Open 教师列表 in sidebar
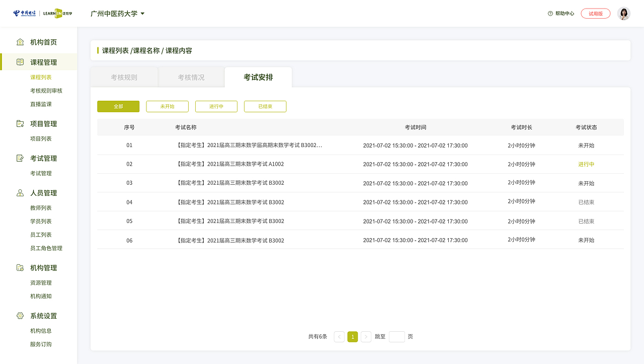This screenshot has height=364, width=644. 41,208
